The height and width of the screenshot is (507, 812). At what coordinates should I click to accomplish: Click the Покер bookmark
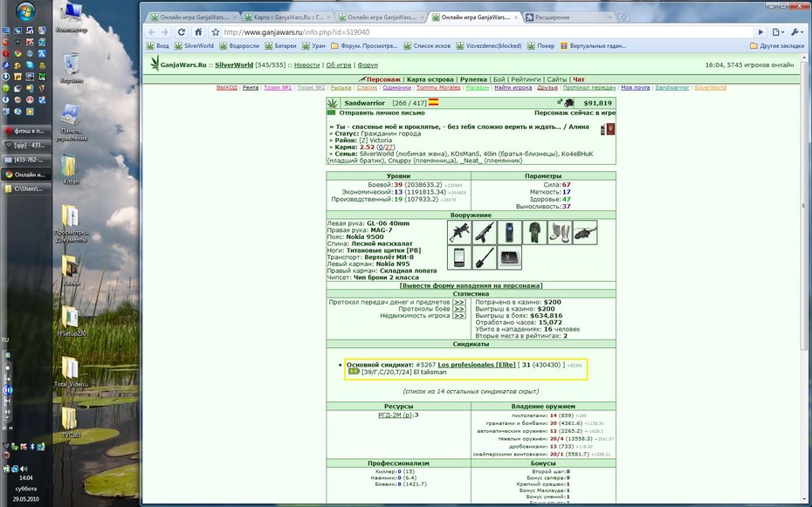[x=540, y=46]
